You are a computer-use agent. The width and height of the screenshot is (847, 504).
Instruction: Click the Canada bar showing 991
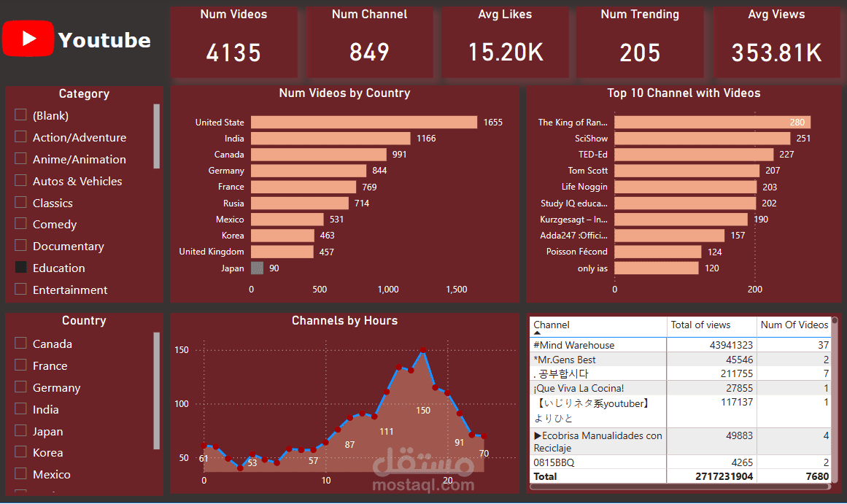(319, 155)
